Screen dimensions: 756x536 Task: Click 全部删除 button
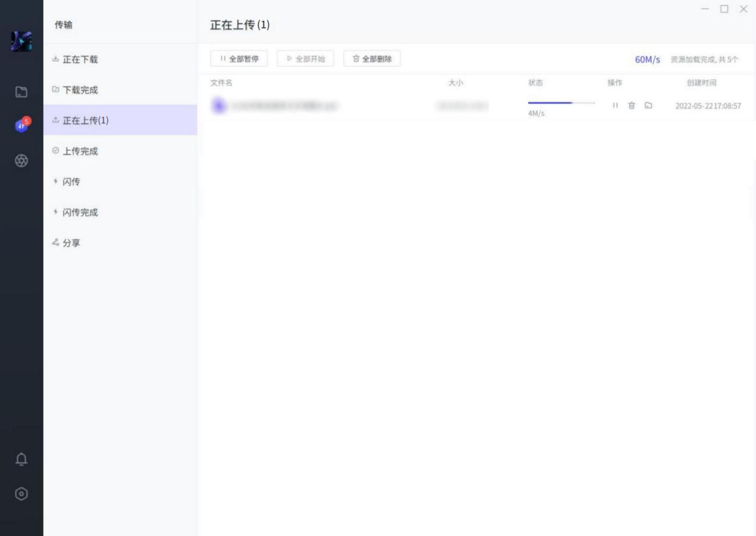pos(372,59)
